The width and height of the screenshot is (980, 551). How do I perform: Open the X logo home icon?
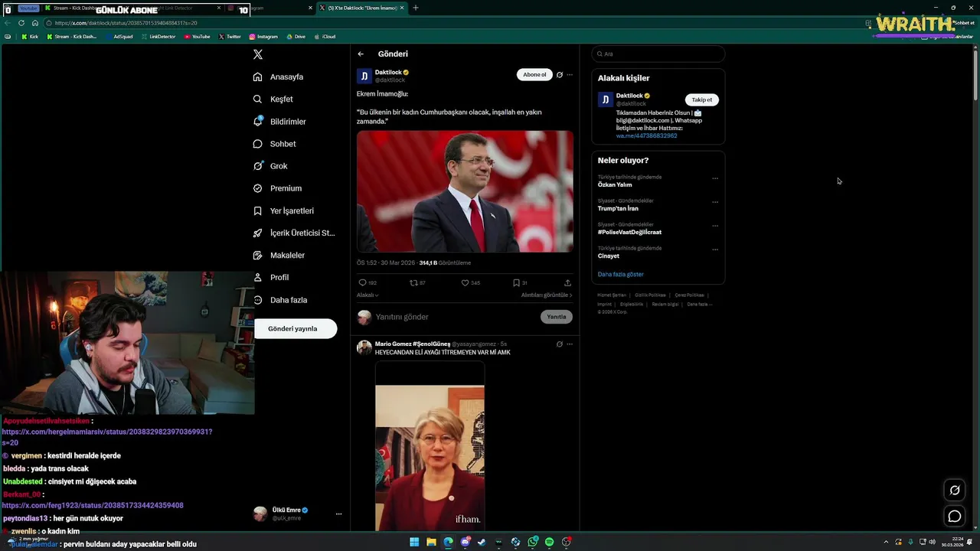pos(258,54)
